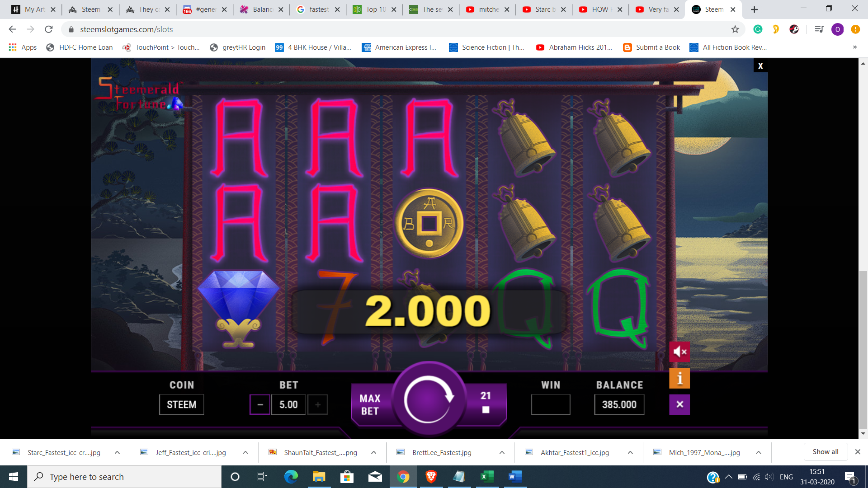The width and height of the screenshot is (868, 488).
Task: Bookmark this page with star icon
Action: pyautogui.click(x=735, y=29)
